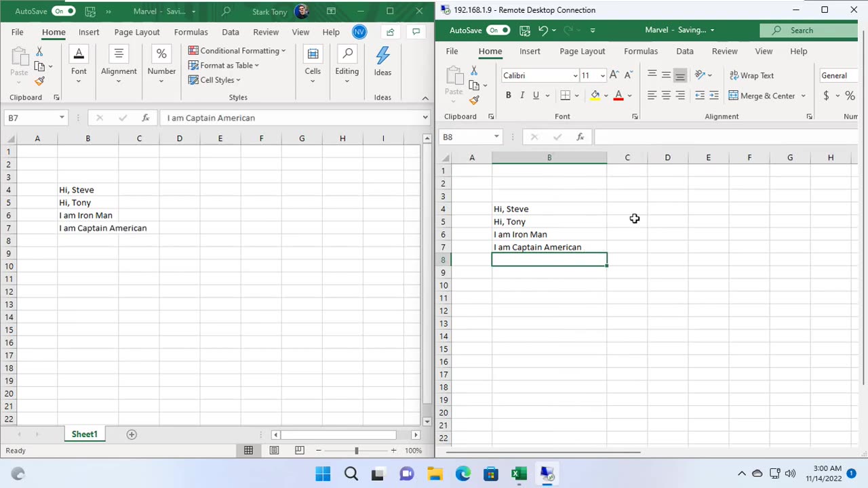
Task: Add new sheet in left Excel
Action: tap(132, 434)
